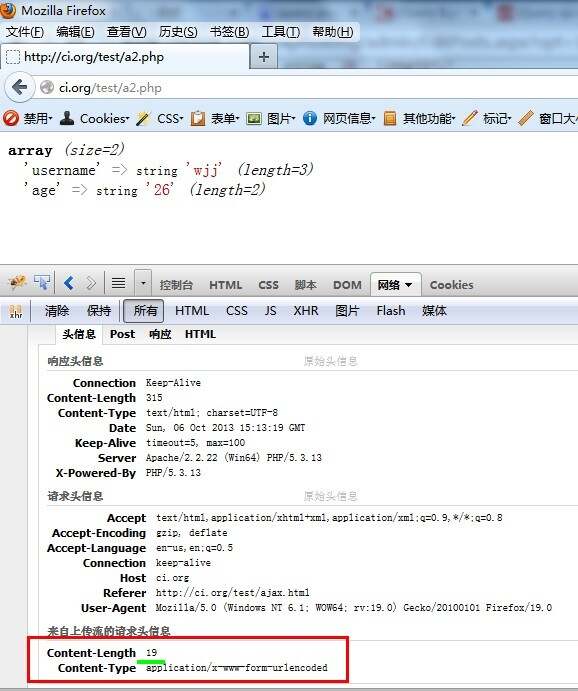The image size is (578, 691).
Task: Open the small dropdown beside the lines icon
Action: click(x=143, y=282)
